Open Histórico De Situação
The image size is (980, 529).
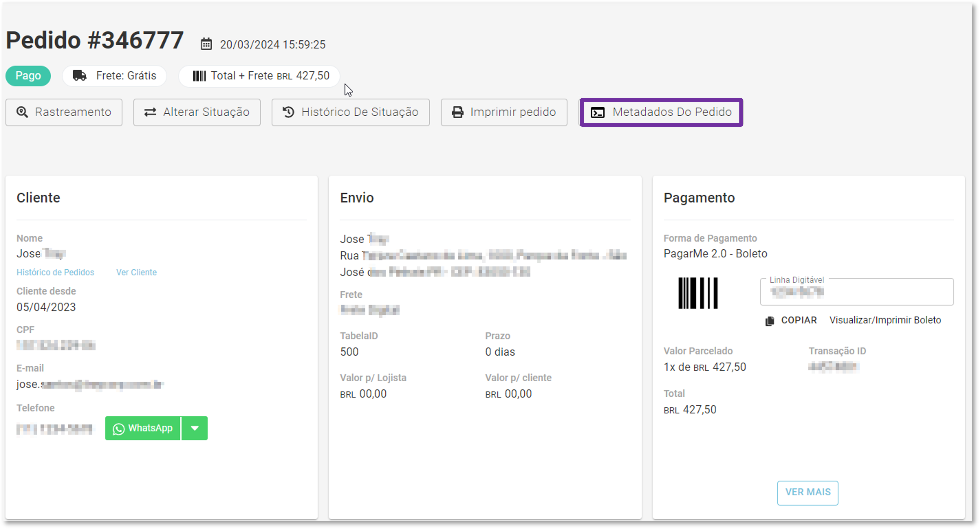coord(350,112)
